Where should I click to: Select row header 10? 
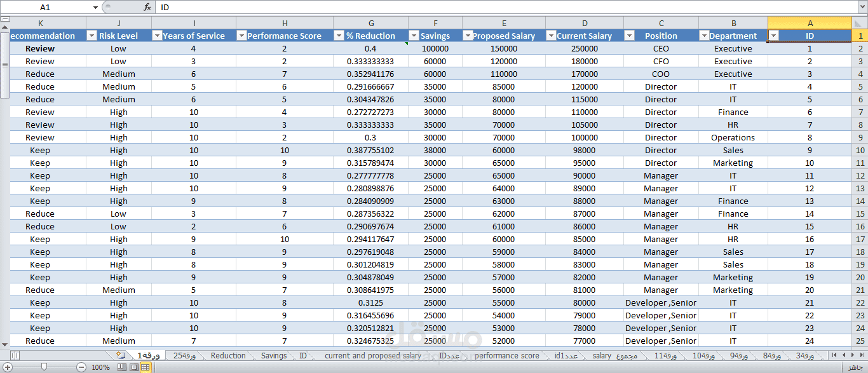point(860,151)
